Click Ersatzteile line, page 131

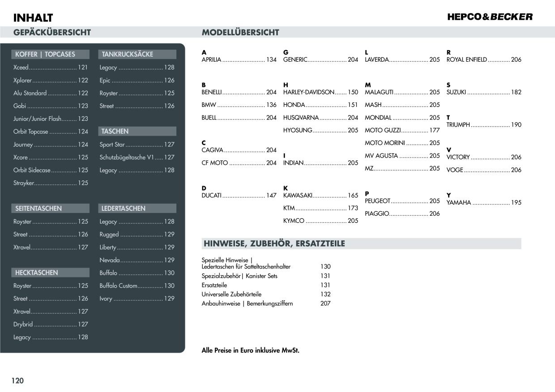pyautogui.click(x=266, y=285)
